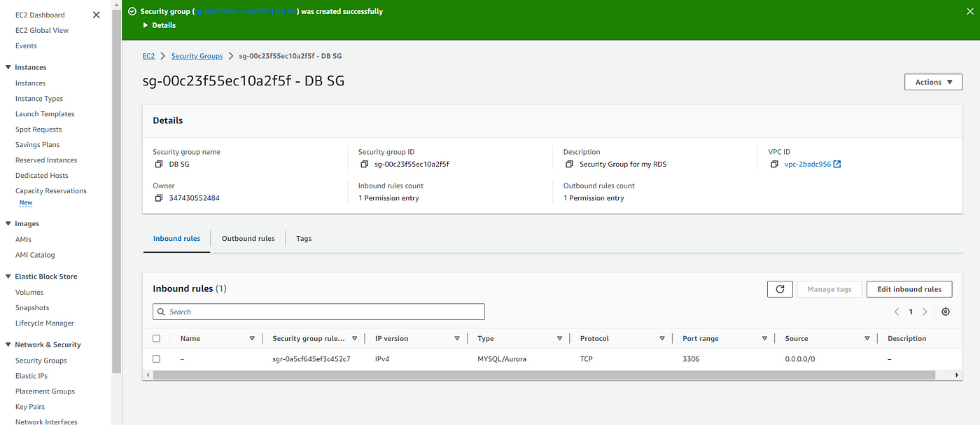Screen dimensions: 980x425
Task: Follow the EC2 breadcrumb link
Action: tap(148, 56)
